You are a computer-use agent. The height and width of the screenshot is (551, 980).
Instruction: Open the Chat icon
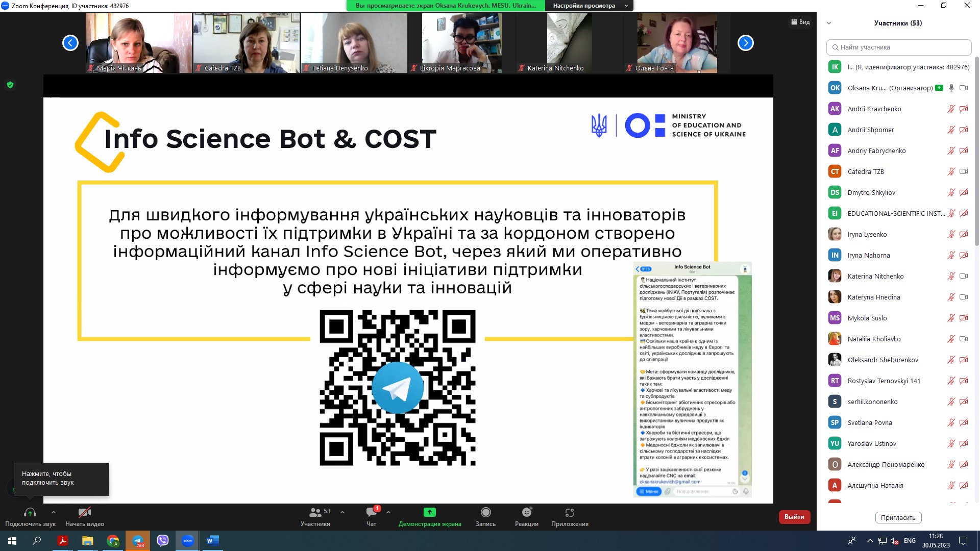coord(371,512)
